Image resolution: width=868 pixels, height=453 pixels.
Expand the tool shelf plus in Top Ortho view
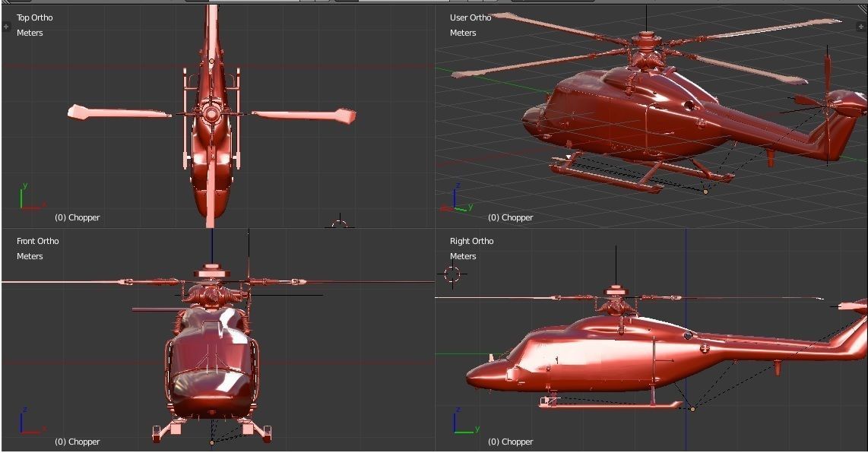coord(6,26)
